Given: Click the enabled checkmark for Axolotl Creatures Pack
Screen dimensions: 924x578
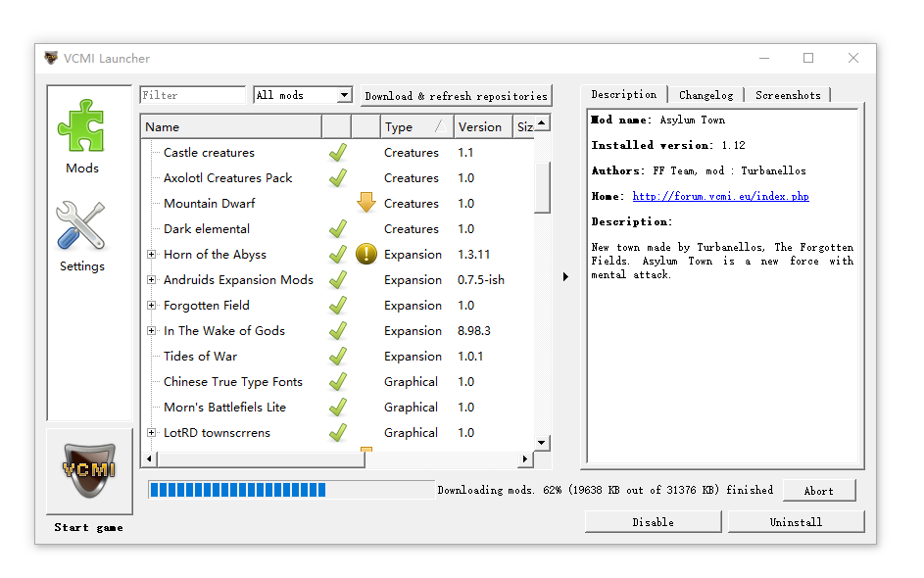Looking at the screenshot, I should tap(337, 178).
